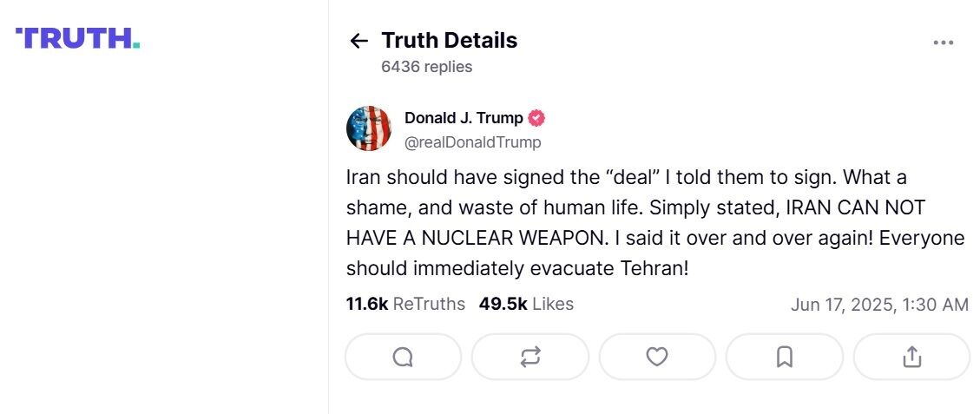
Task: Bookmark this Truth post
Action: [785, 357]
